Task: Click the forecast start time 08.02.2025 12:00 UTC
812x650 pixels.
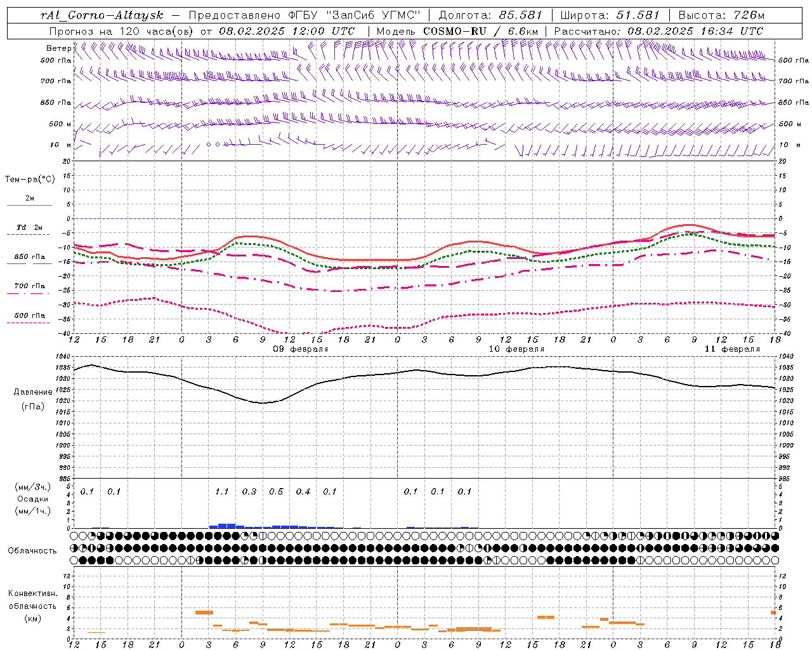Action: (287, 31)
